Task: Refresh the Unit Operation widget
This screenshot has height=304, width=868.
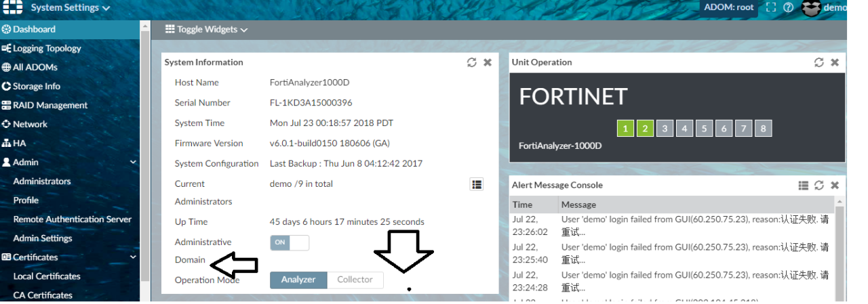Action: click(819, 62)
